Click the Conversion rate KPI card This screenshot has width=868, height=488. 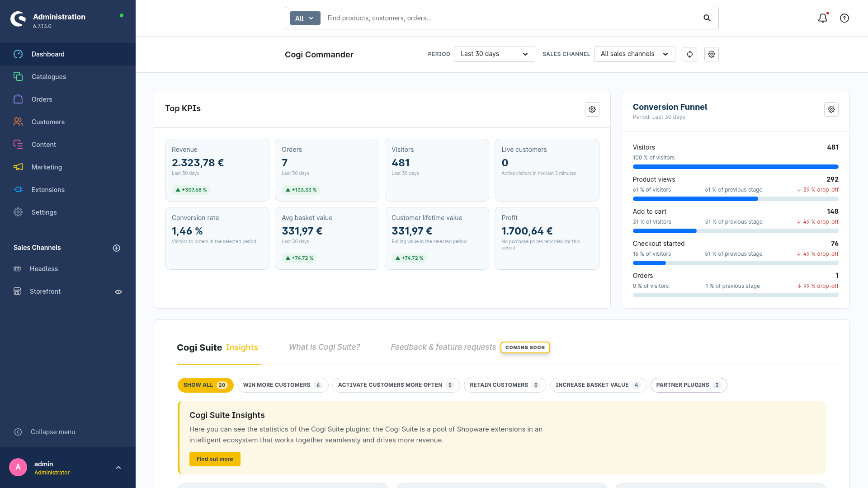point(217,238)
